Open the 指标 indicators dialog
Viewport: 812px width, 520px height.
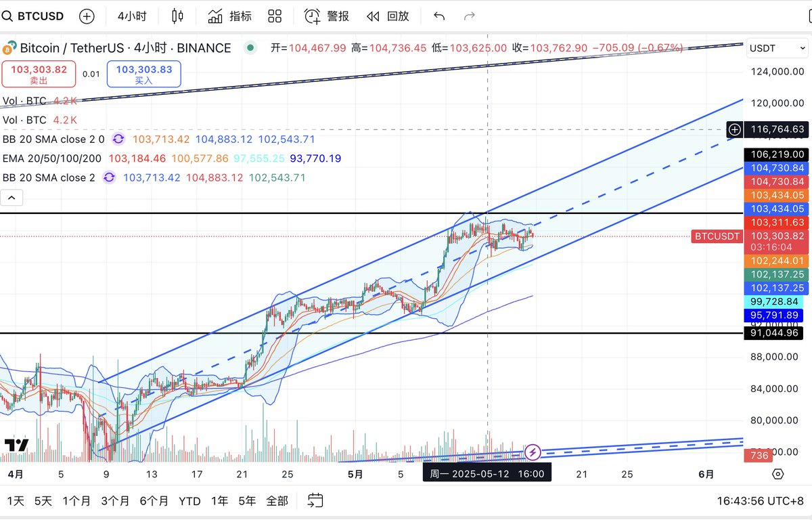pyautogui.click(x=229, y=16)
